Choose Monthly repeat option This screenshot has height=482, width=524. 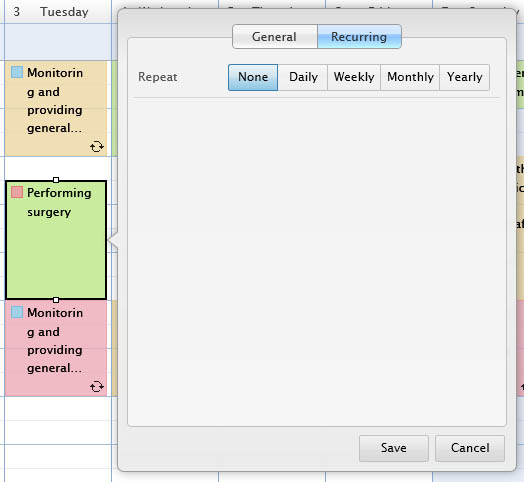point(410,77)
